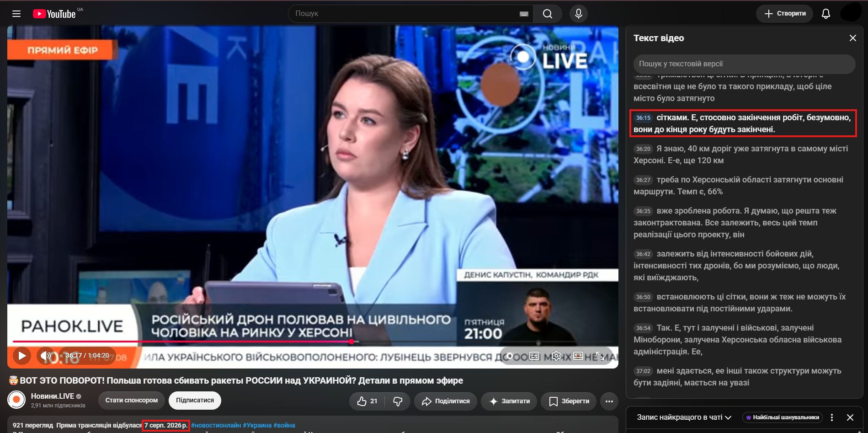Like the video

pyautogui.click(x=367, y=401)
